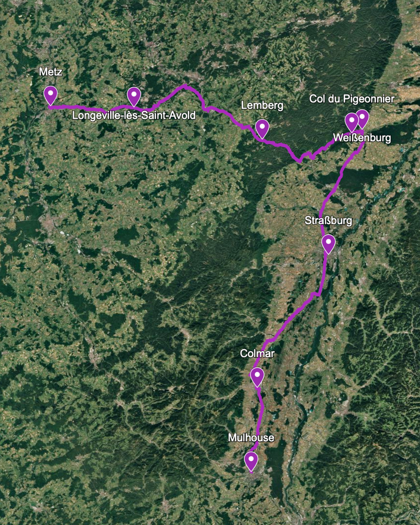420x525 pixels.
Task: Select the Mulhouse text label
Action: 251,438
